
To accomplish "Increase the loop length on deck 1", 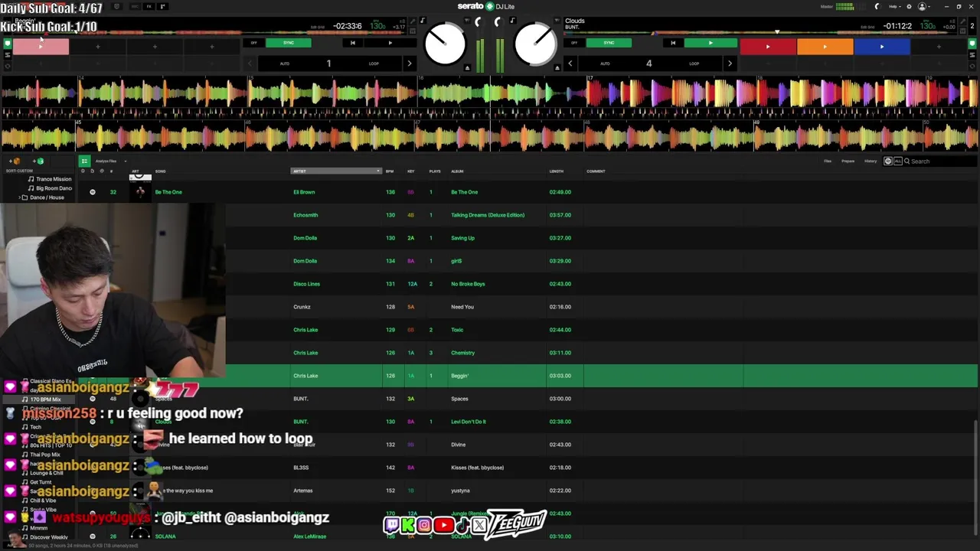I will [409, 64].
